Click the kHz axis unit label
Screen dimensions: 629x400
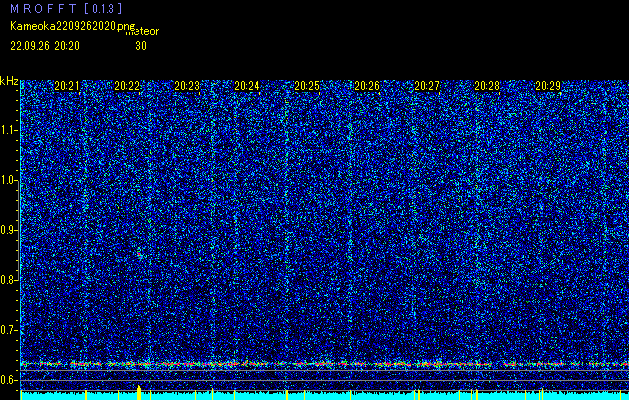(9, 81)
